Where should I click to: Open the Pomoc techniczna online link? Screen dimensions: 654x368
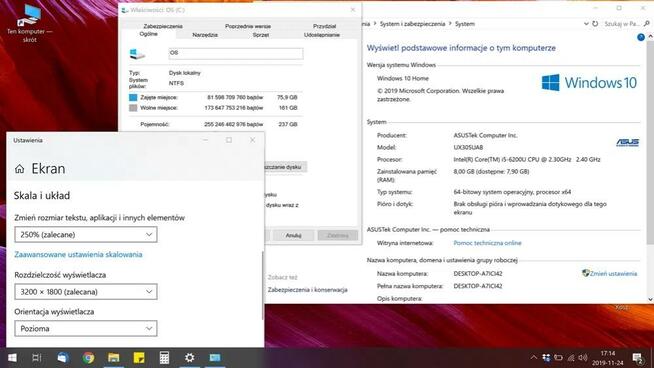pyautogui.click(x=488, y=243)
